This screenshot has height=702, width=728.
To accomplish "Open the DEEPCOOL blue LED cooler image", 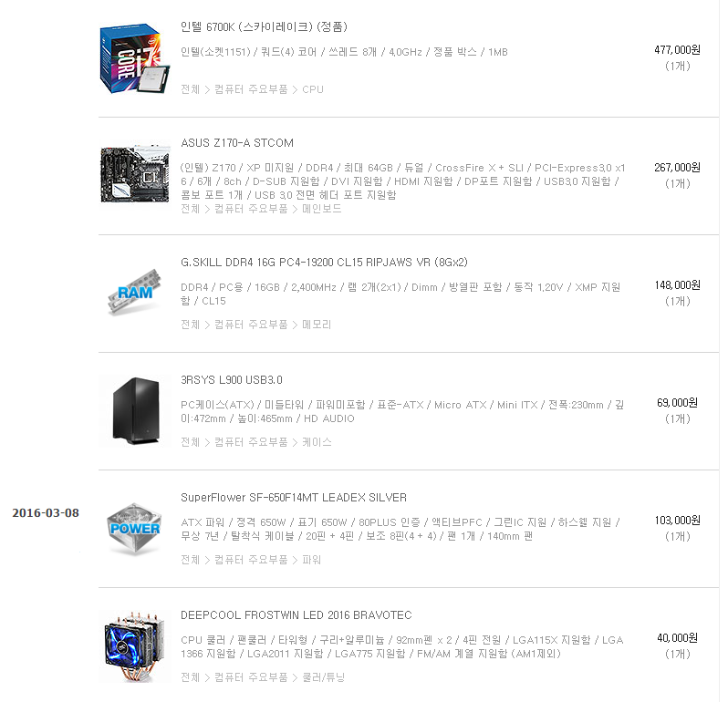I will pyautogui.click(x=135, y=646).
